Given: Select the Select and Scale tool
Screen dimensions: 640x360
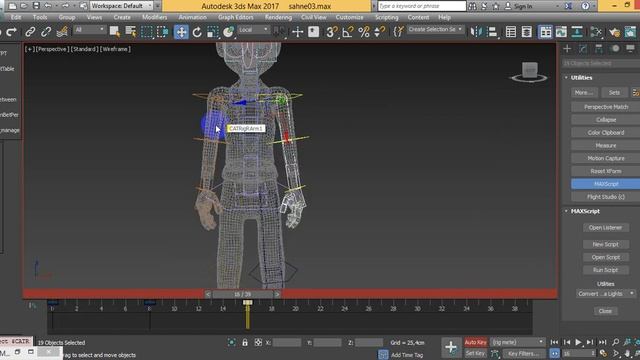Looking at the screenshot, I should 212,32.
